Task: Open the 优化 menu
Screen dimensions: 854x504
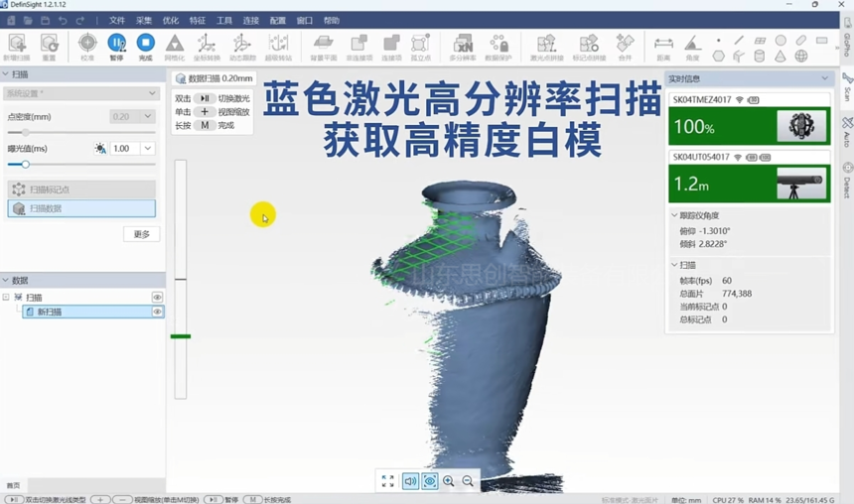Action: (x=171, y=21)
